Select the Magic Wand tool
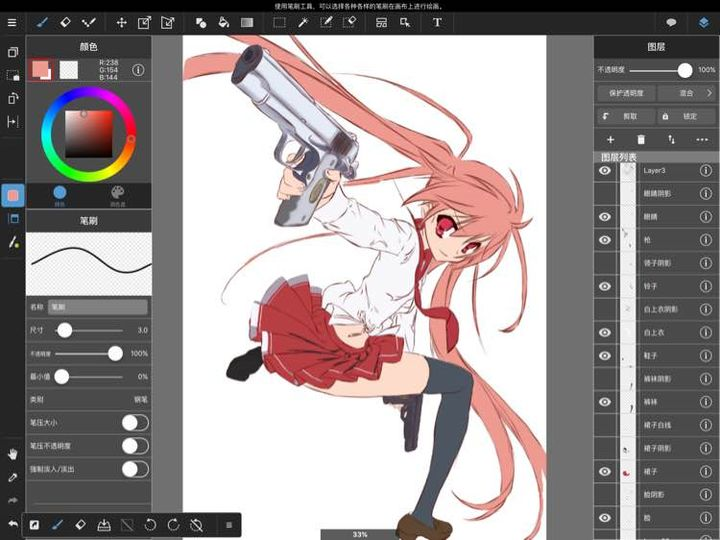Viewport: 720px width, 540px height. (x=303, y=22)
